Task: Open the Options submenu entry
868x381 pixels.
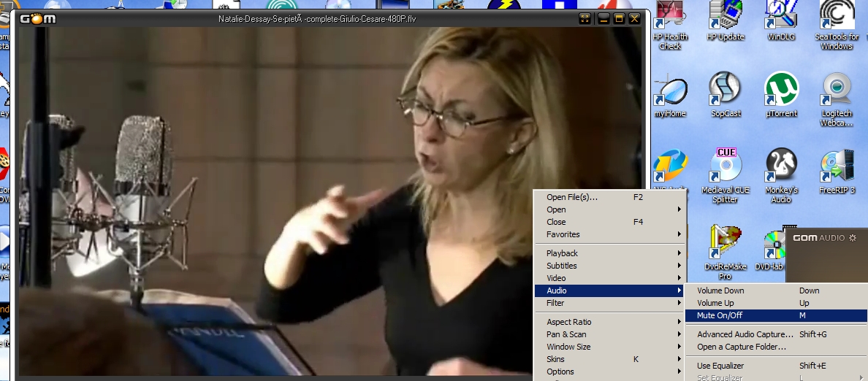Action: [x=609, y=372]
